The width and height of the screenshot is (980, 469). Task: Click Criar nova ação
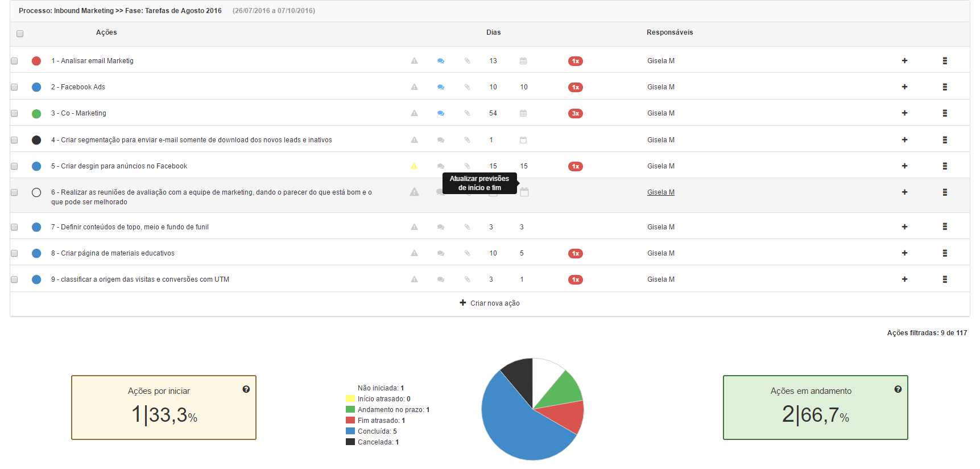[x=490, y=303]
